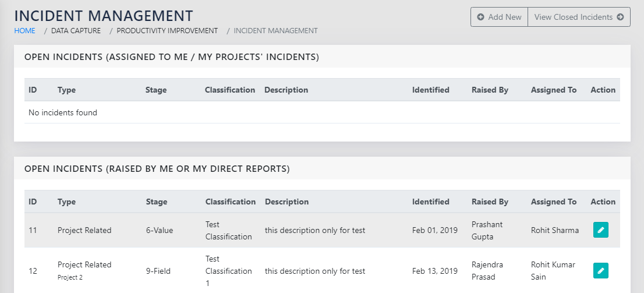The image size is (644, 293).
Task: Click Classification header in assigned-to-me table
Action: point(230,90)
